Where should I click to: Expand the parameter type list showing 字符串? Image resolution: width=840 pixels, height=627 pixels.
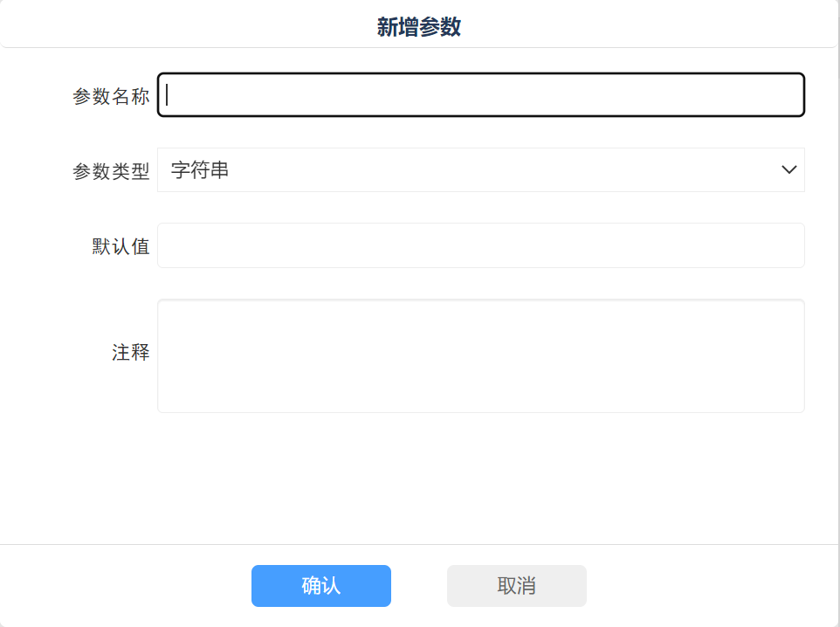pos(480,170)
